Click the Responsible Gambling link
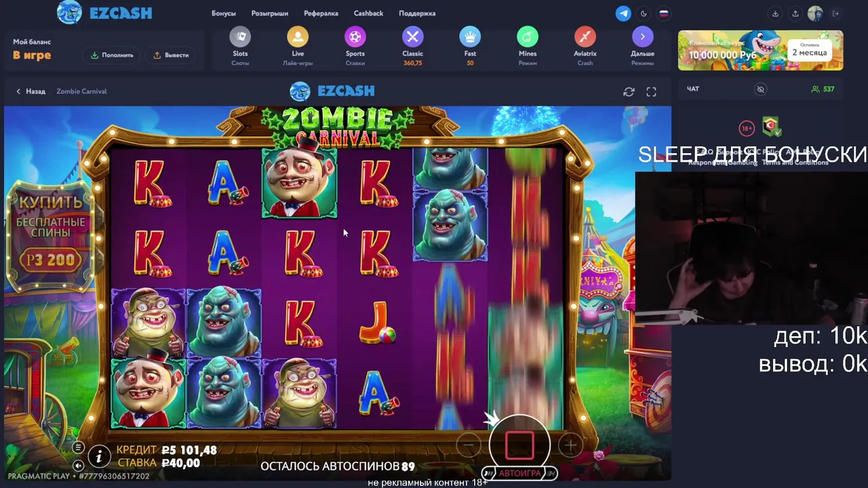This screenshot has height=488, width=868. pos(724,162)
